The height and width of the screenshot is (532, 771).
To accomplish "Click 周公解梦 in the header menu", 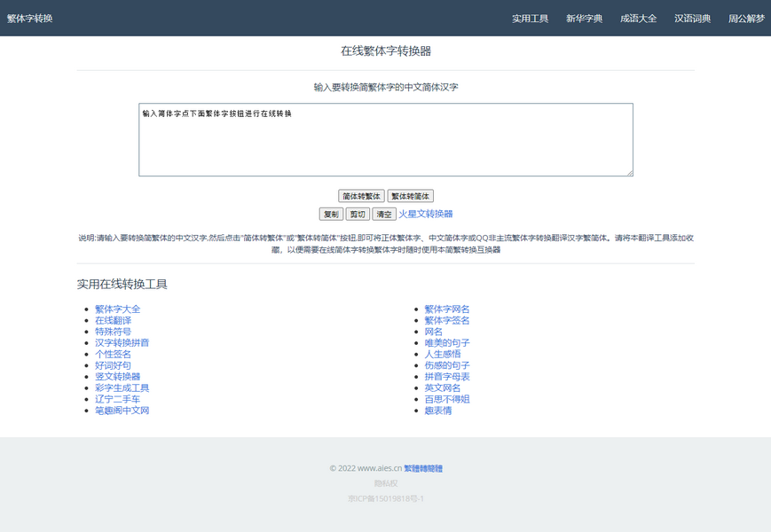I will click(x=746, y=19).
